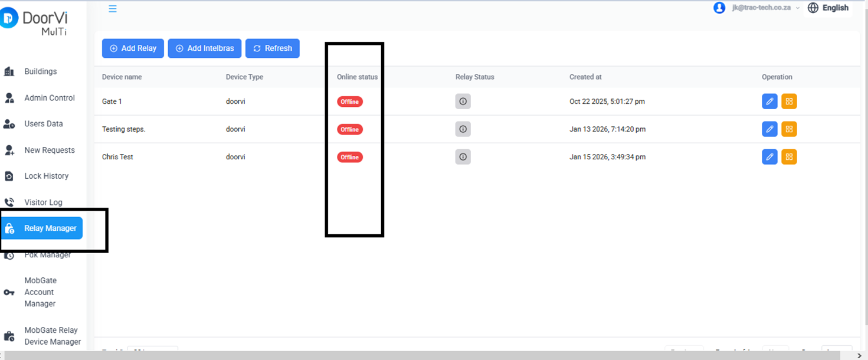Image resolution: width=868 pixels, height=360 pixels.
Task: Click the orange icon for Chris Test
Action: click(x=789, y=157)
